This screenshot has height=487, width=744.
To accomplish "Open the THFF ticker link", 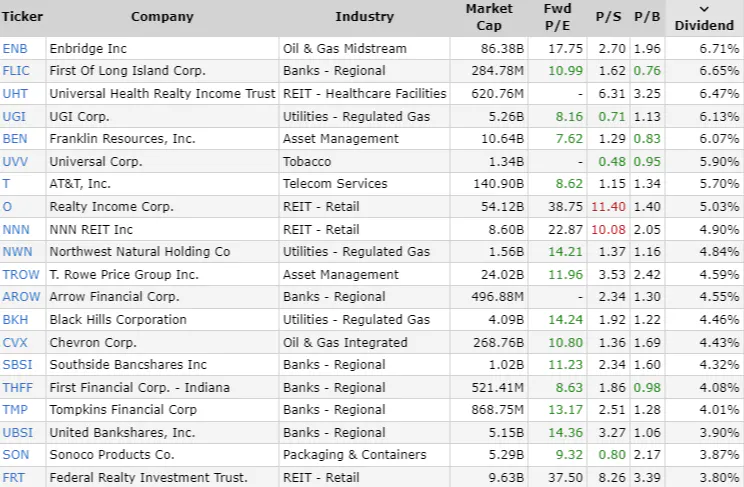I will 18,387.
